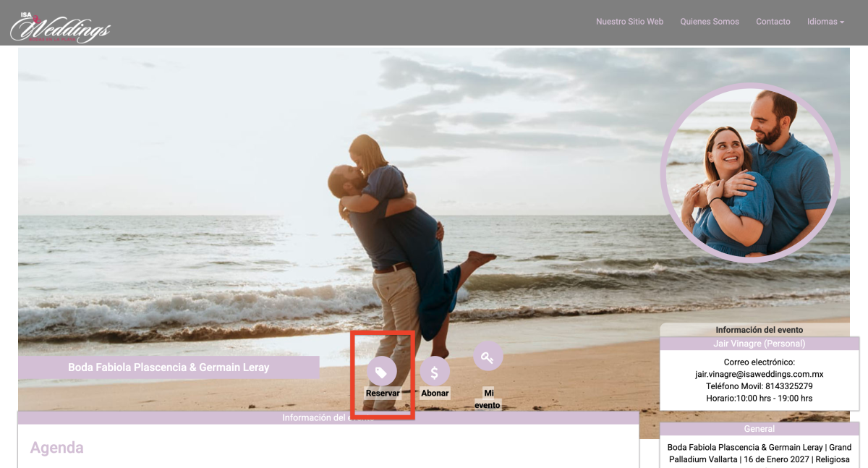Click the Mi evento text label

pyautogui.click(x=488, y=399)
